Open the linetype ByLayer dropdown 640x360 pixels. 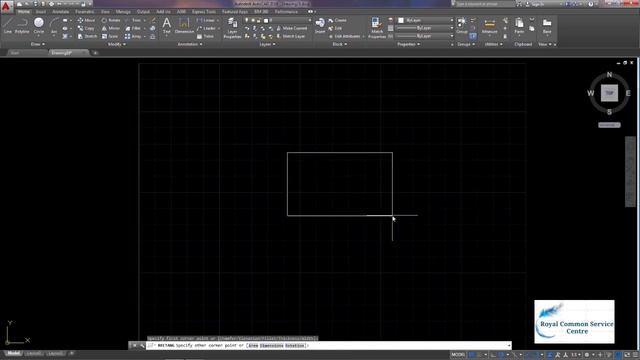coord(425,36)
